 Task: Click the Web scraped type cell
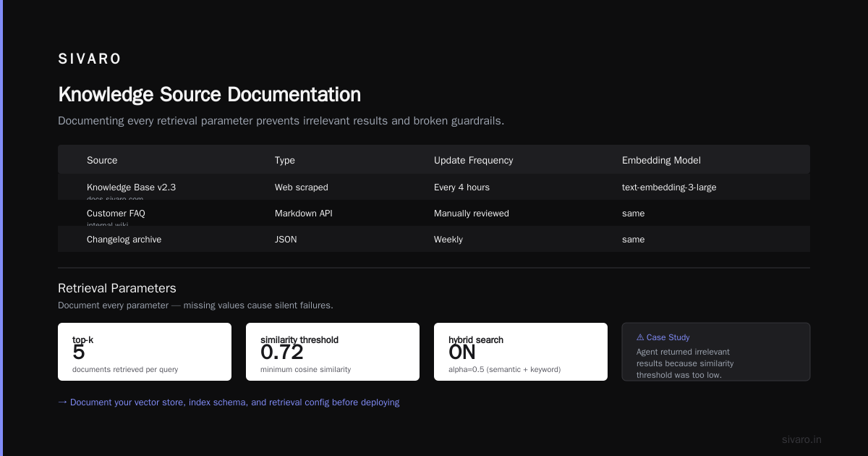pyautogui.click(x=302, y=187)
